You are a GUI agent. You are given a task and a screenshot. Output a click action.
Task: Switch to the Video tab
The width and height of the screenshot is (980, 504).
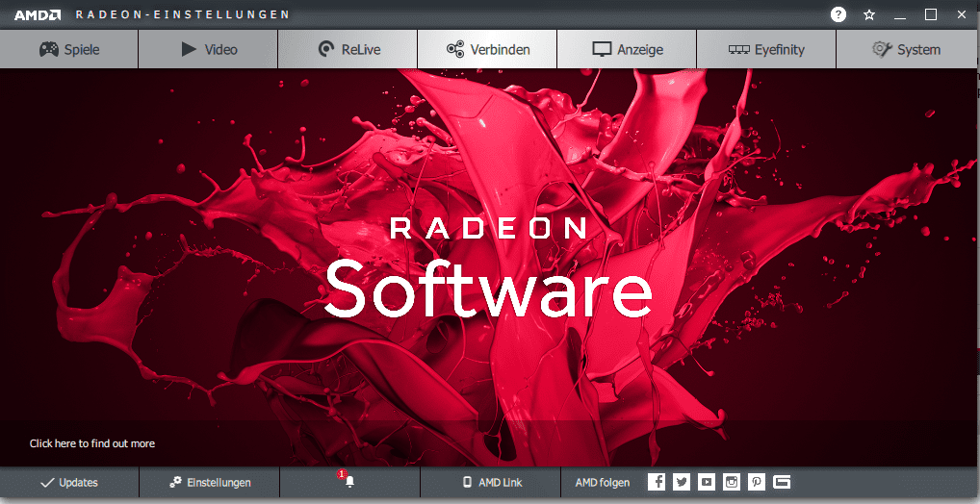208,49
